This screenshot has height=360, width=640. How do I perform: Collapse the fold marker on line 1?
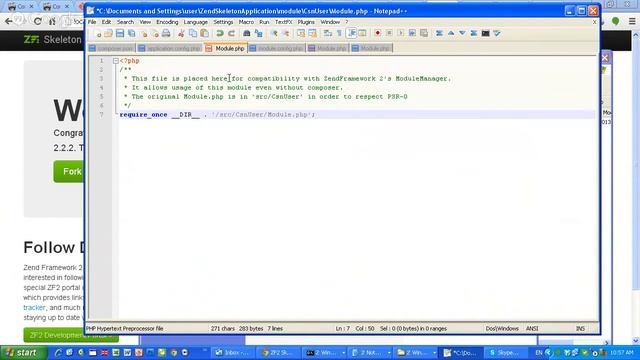coord(116,61)
